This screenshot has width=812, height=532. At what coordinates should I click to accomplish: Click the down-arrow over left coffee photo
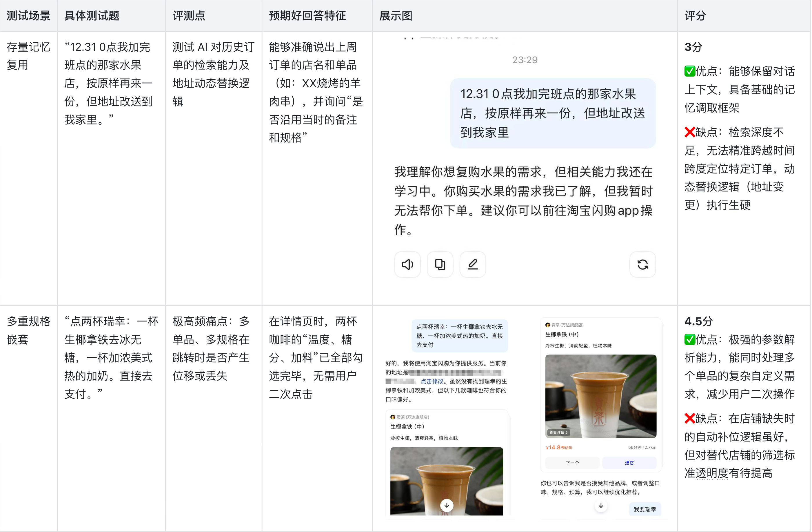coord(446,505)
